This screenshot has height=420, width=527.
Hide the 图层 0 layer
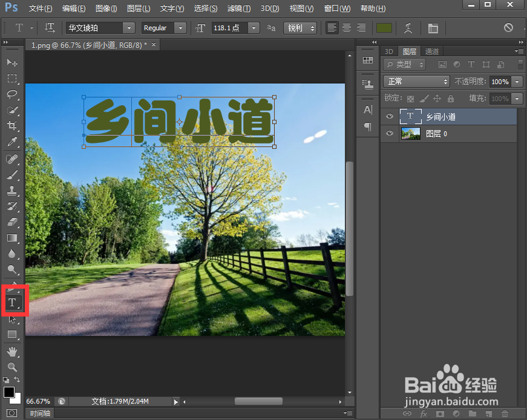click(x=389, y=133)
